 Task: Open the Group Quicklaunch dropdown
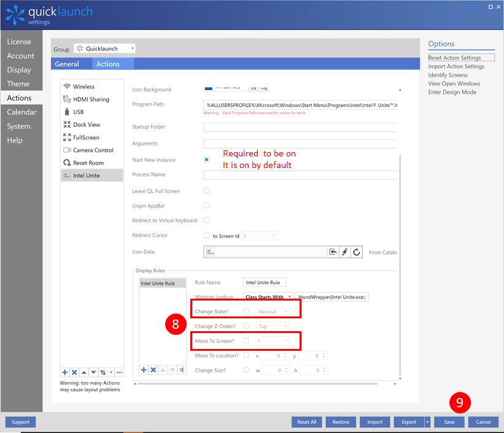(x=104, y=48)
